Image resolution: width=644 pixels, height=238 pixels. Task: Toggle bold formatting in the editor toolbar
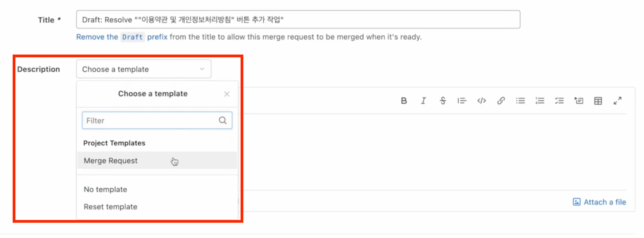[404, 101]
